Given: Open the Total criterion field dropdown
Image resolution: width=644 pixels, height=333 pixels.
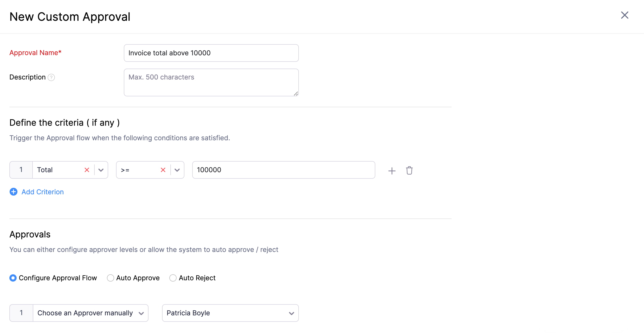Looking at the screenshot, I should click(x=101, y=170).
